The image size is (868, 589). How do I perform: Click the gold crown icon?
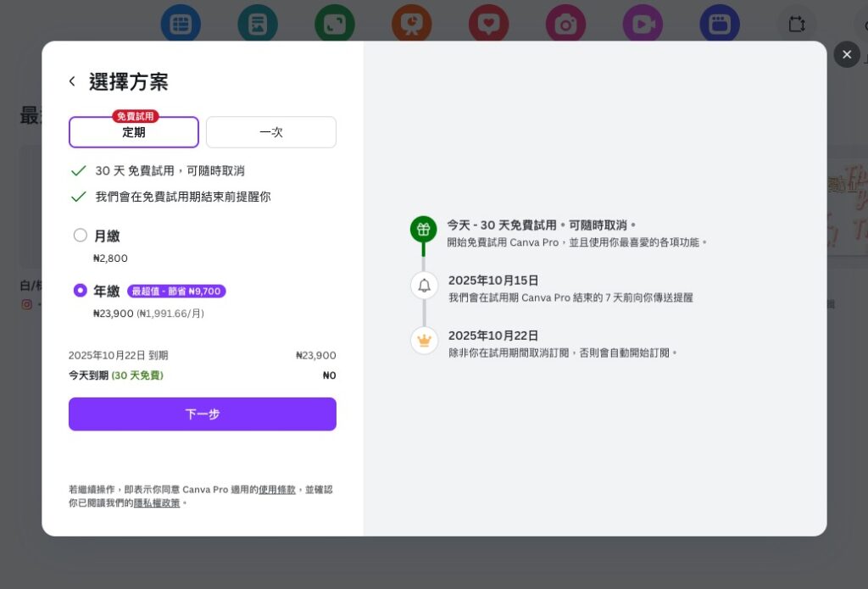coord(424,340)
